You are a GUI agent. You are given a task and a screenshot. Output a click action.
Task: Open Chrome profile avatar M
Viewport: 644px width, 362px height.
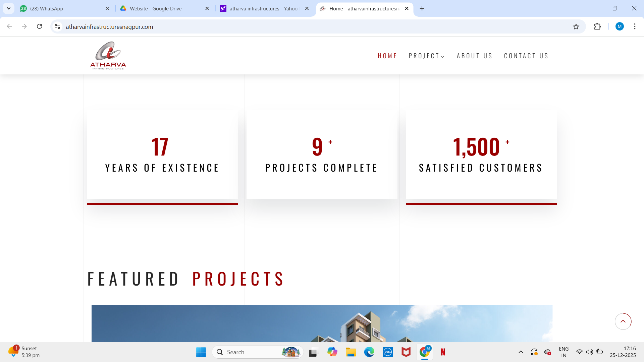point(620,26)
